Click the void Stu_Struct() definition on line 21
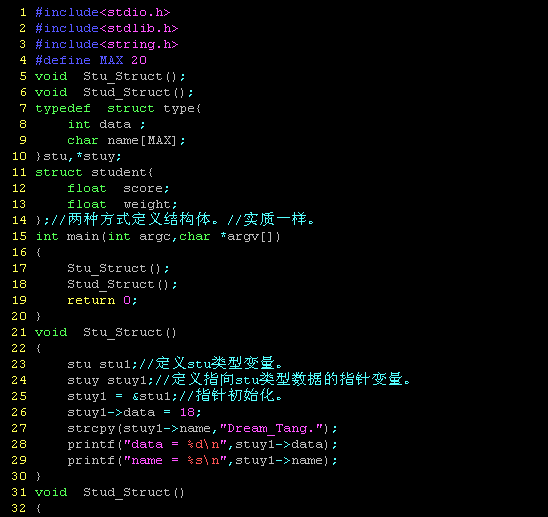Image resolution: width=548 pixels, height=517 pixels. (x=106, y=332)
